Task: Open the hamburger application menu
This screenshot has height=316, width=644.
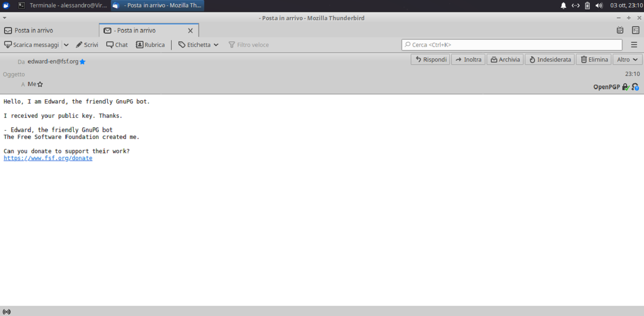Action: (634, 45)
